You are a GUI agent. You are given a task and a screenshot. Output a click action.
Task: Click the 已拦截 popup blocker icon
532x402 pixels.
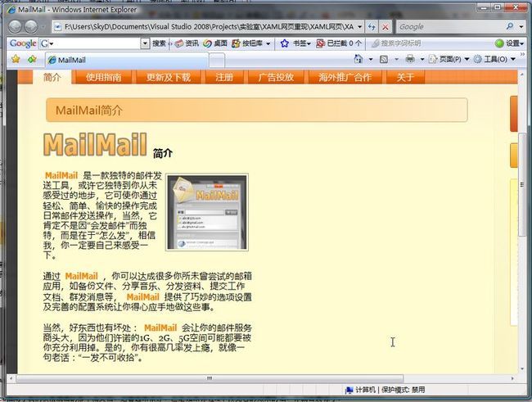point(320,43)
